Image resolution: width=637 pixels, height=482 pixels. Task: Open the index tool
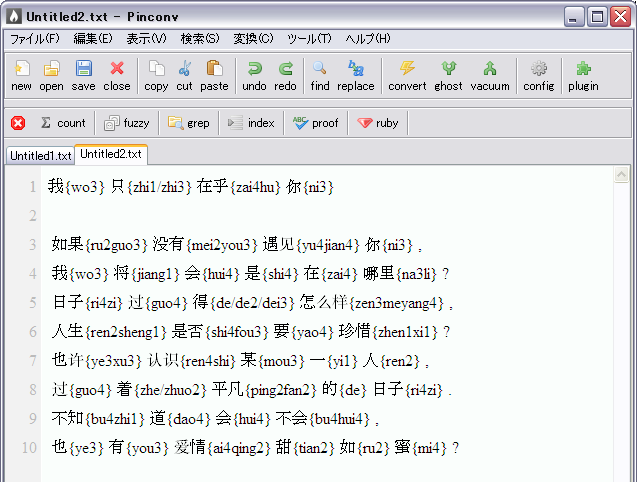251,123
